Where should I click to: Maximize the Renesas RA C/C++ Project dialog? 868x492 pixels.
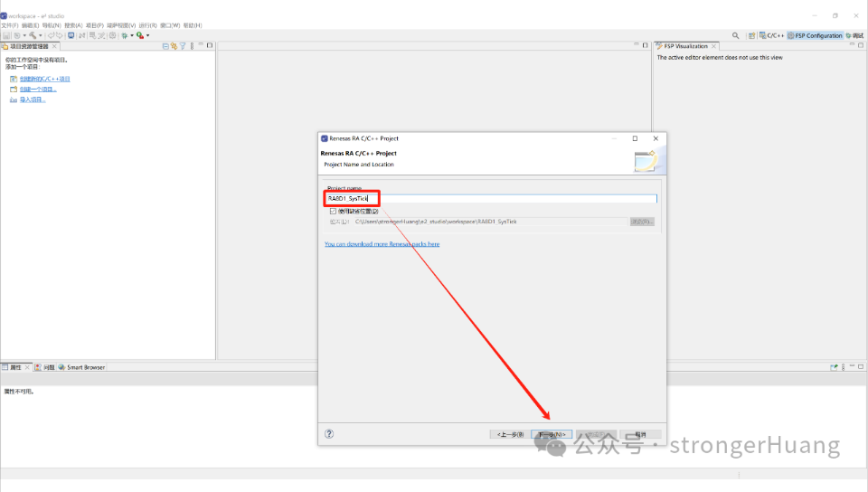click(635, 138)
